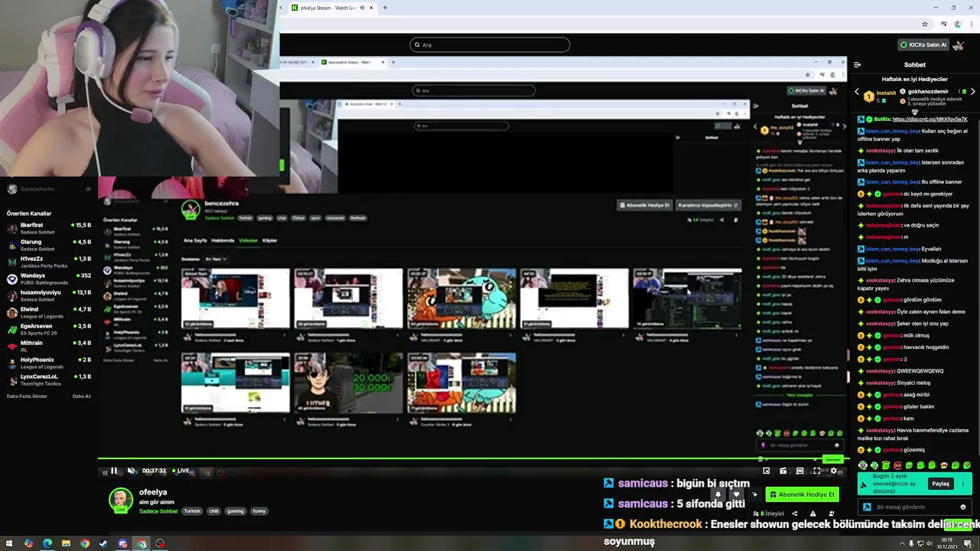Show next weekly gifter with right arrow
The width and height of the screenshot is (980, 551).
(973, 92)
